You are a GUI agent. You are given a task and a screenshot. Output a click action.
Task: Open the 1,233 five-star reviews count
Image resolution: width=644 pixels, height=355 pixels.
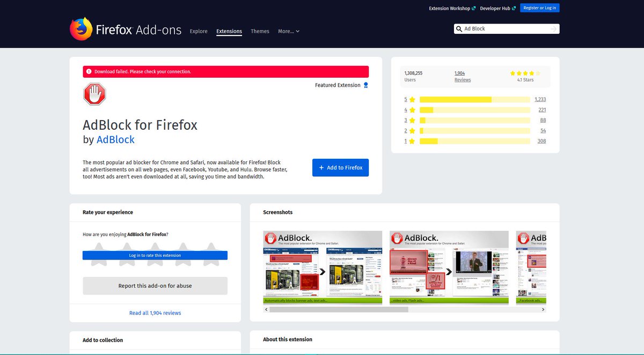540,100
